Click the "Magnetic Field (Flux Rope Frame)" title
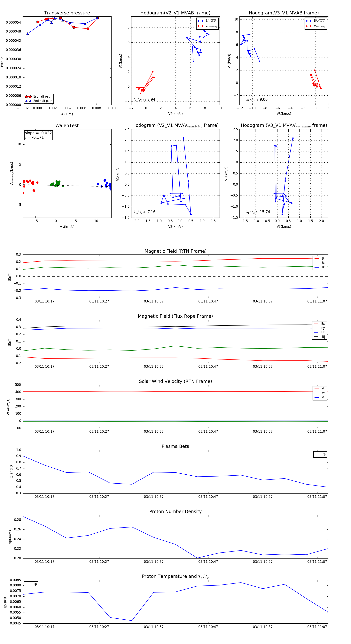Viewport: 351px width, 644px height. pyautogui.click(x=175, y=316)
